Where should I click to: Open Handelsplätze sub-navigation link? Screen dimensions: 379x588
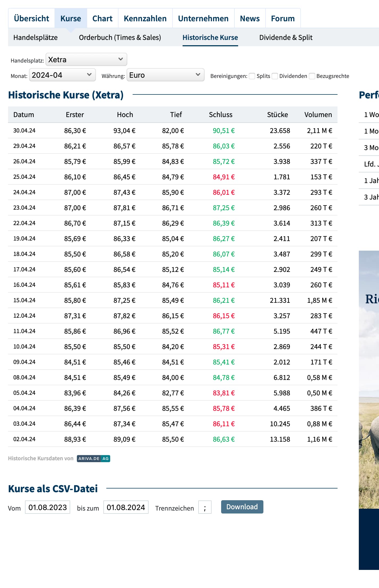pos(35,38)
